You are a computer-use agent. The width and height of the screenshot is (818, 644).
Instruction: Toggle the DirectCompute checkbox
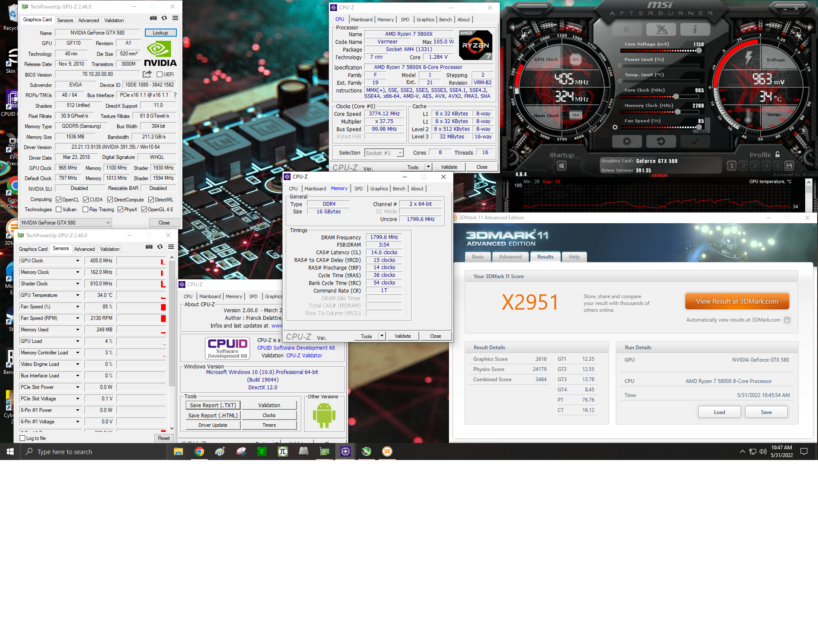pyautogui.click(x=110, y=199)
